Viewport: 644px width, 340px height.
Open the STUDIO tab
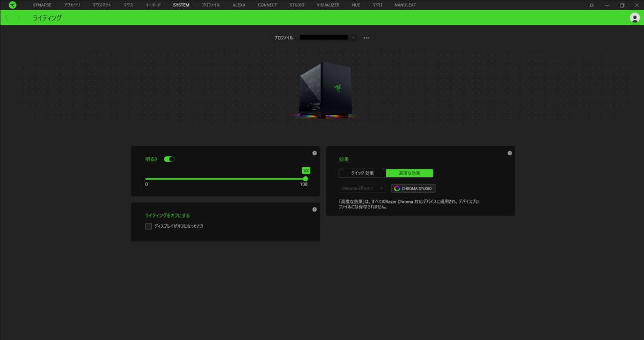tap(297, 5)
